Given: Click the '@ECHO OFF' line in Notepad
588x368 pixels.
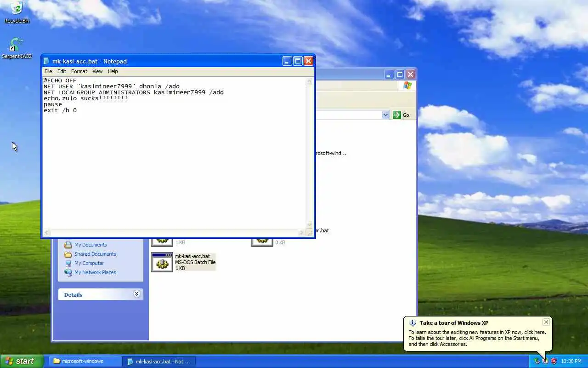Looking at the screenshot, I should pyautogui.click(x=60, y=80).
